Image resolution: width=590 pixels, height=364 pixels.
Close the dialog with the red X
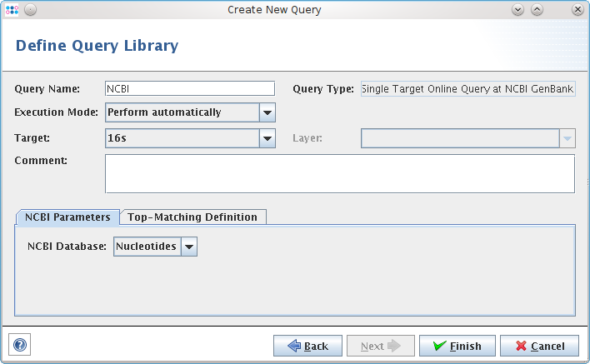[x=577, y=10]
